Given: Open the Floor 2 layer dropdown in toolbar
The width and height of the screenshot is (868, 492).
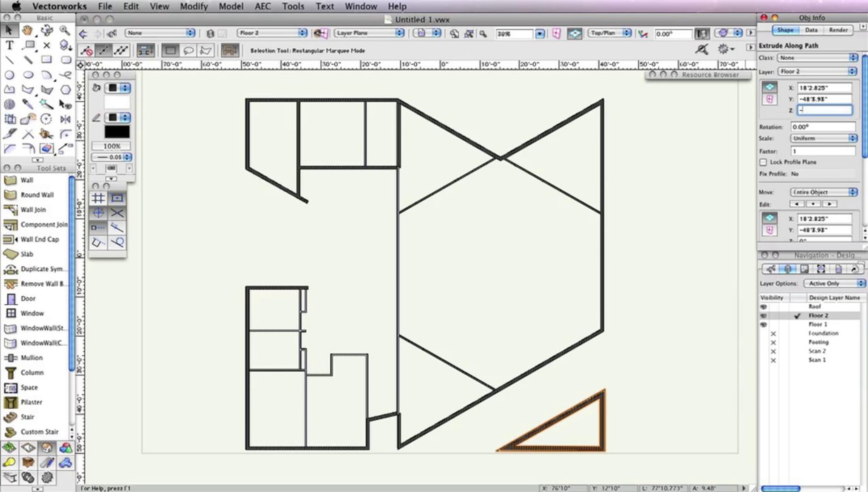Looking at the screenshot, I should point(272,33).
